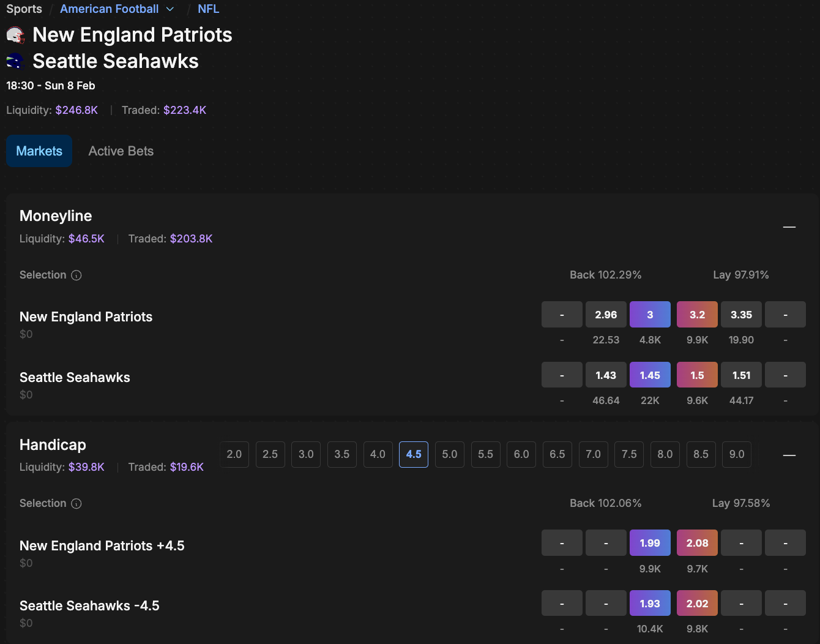Lay Seahawks moneyline at odds 1.5
The image size is (820, 644).
(697, 375)
